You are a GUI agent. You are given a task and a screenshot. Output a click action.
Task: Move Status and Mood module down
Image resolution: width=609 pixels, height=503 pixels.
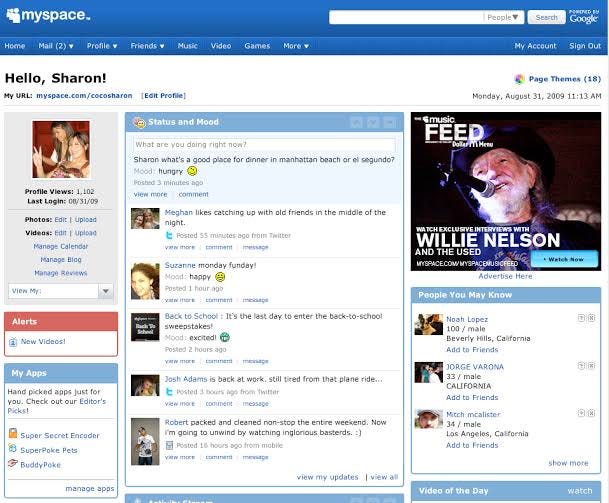pyautogui.click(x=373, y=122)
